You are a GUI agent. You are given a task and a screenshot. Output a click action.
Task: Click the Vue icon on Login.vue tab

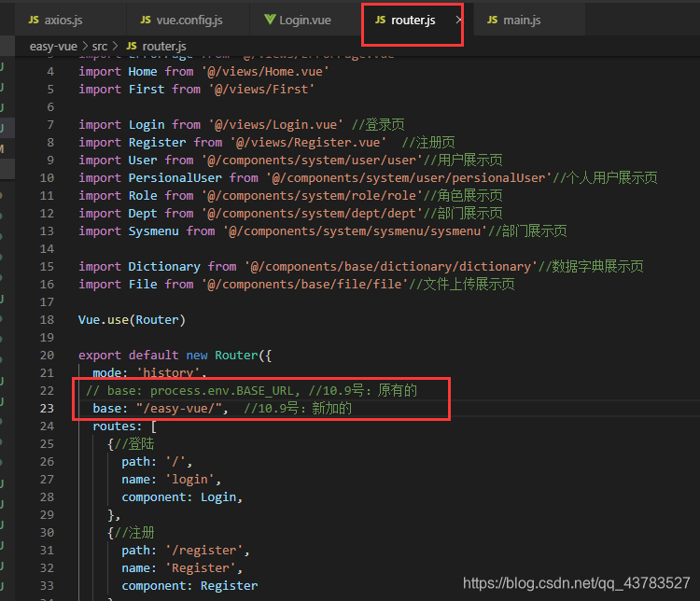tap(270, 20)
